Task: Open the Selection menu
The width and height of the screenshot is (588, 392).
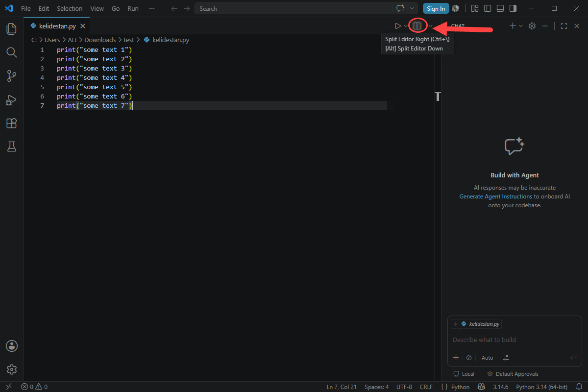Action: pyautogui.click(x=70, y=8)
